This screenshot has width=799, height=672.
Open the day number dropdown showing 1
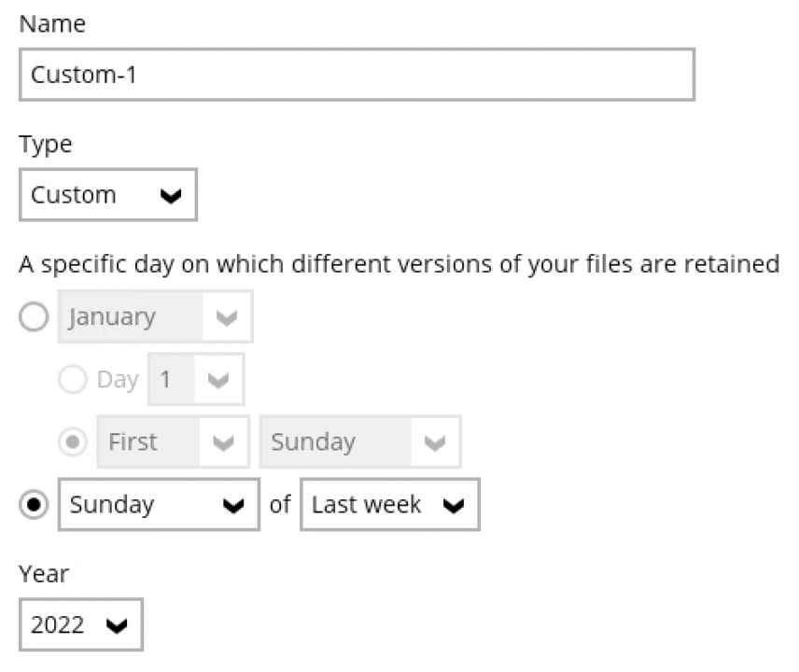tap(196, 379)
